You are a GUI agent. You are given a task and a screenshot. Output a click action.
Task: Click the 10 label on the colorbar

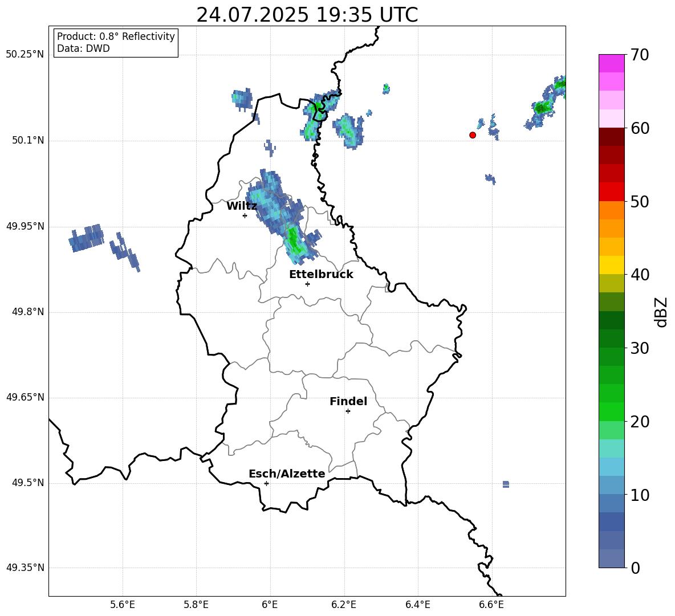[640, 495]
